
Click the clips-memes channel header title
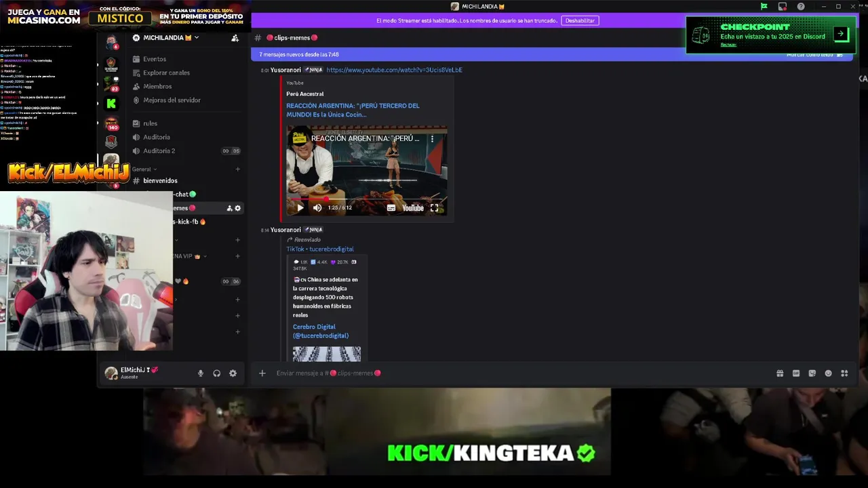[x=292, y=38]
